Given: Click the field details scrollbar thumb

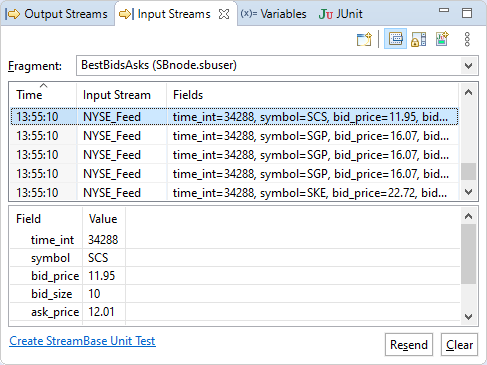Looking at the screenshot, I should [468, 254].
